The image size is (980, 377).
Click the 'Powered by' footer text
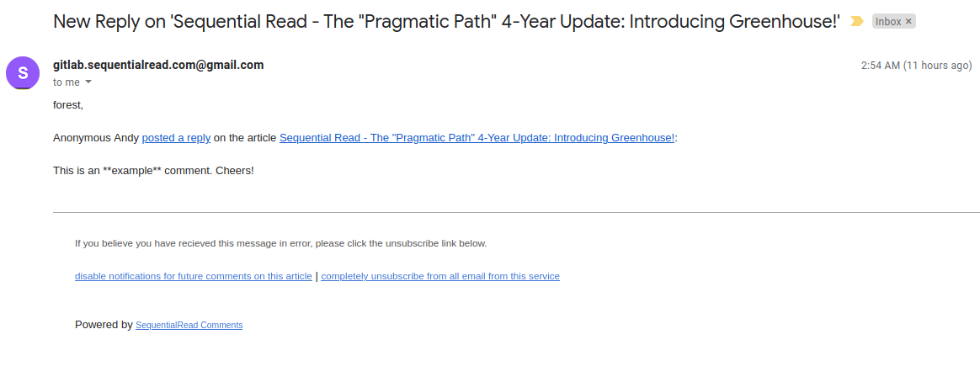tap(104, 324)
